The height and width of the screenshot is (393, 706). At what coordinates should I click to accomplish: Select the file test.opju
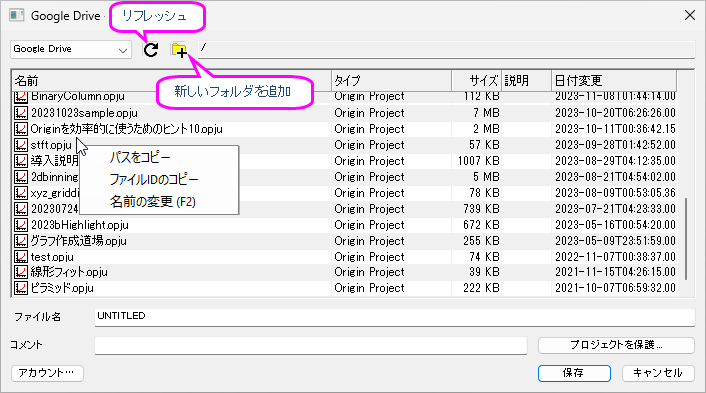[x=52, y=257]
